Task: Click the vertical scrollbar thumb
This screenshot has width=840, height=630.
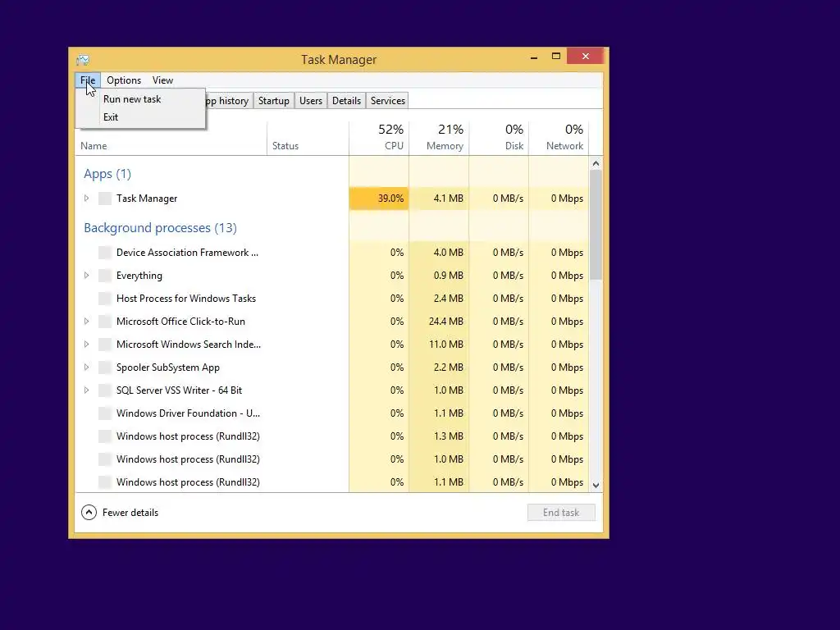Action: 596,225
